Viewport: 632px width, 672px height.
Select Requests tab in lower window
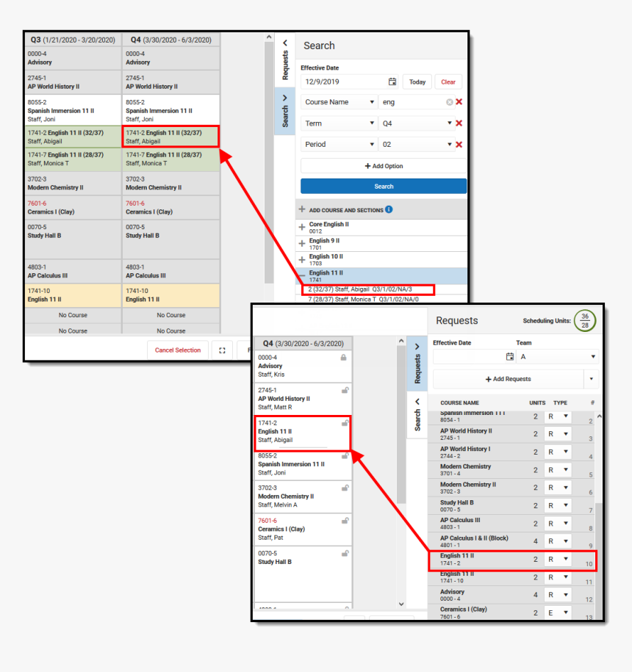(417, 364)
